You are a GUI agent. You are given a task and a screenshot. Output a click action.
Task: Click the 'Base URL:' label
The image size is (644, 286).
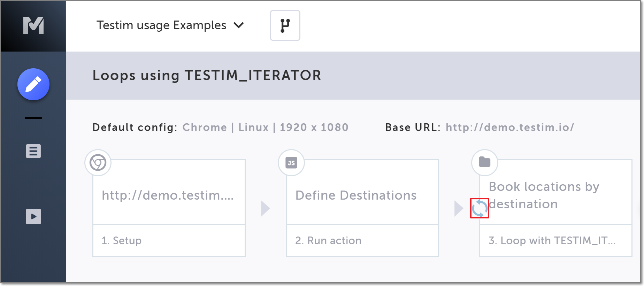(413, 127)
